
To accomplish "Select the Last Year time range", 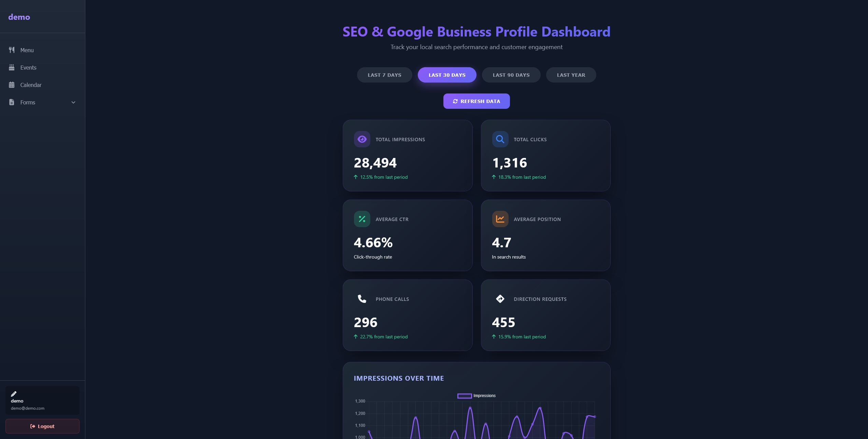I will [x=571, y=75].
